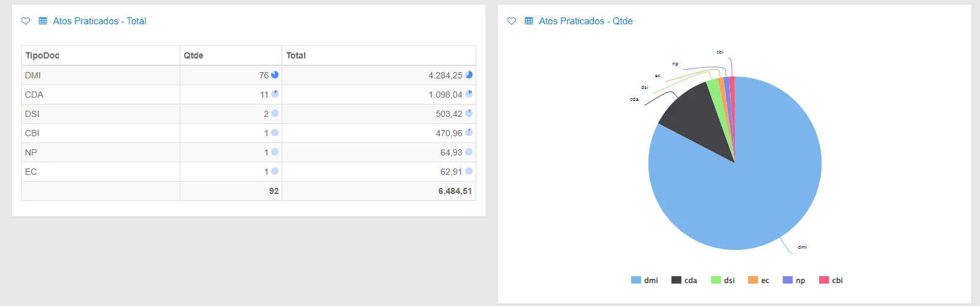Click mini pie icon next to 62,91
Screen dimensions: 980x306
(x=469, y=171)
